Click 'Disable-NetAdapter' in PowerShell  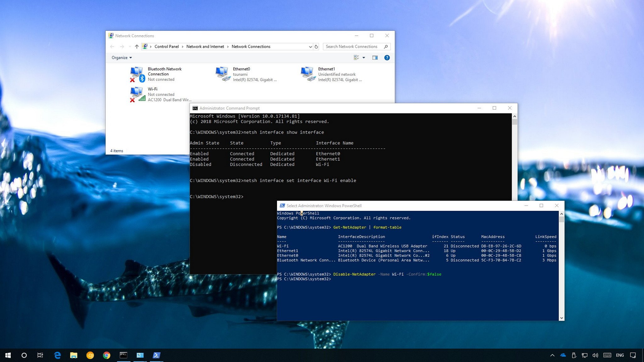tap(354, 274)
